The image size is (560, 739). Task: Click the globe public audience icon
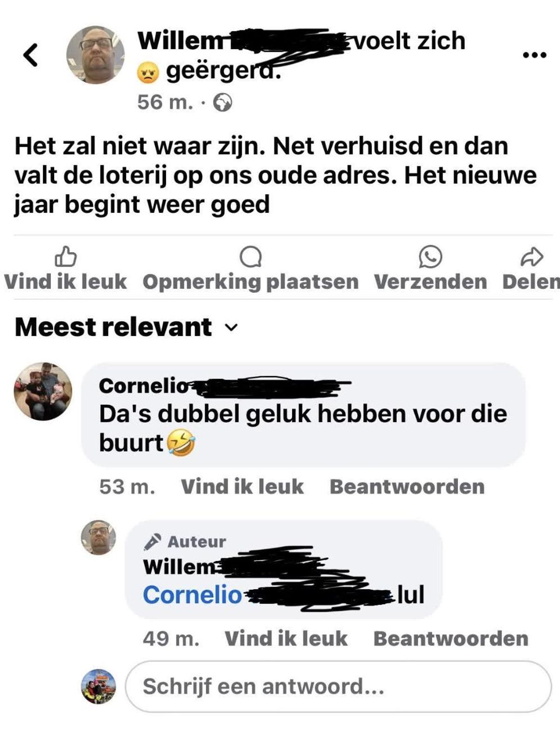point(223,103)
